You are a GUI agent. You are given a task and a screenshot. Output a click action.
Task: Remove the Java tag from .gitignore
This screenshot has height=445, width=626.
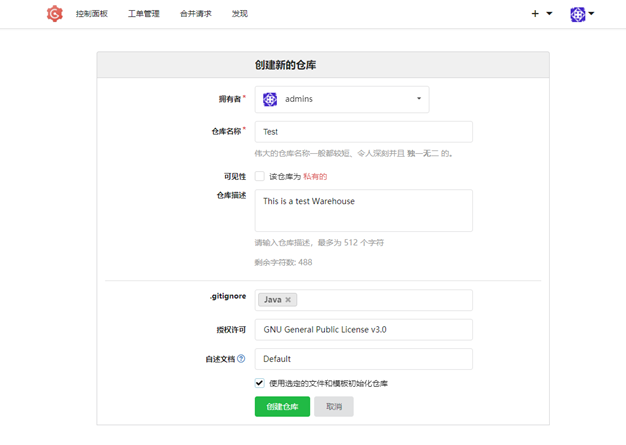pos(288,300)
